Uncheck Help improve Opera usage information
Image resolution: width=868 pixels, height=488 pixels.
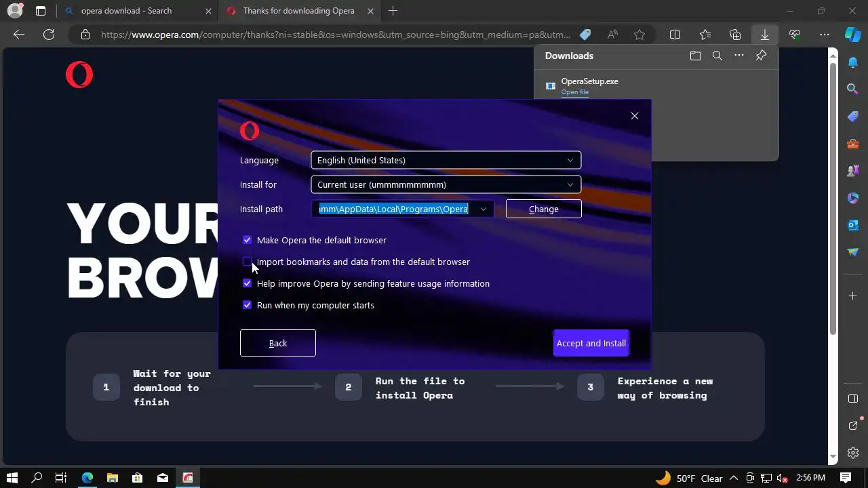coord(247,283)
